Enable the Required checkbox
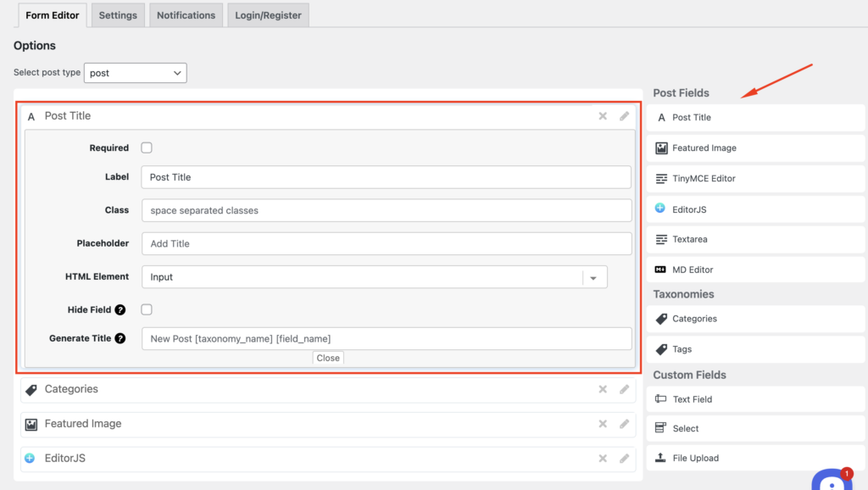Screen dimensions: 868x490 click(147, 148)
